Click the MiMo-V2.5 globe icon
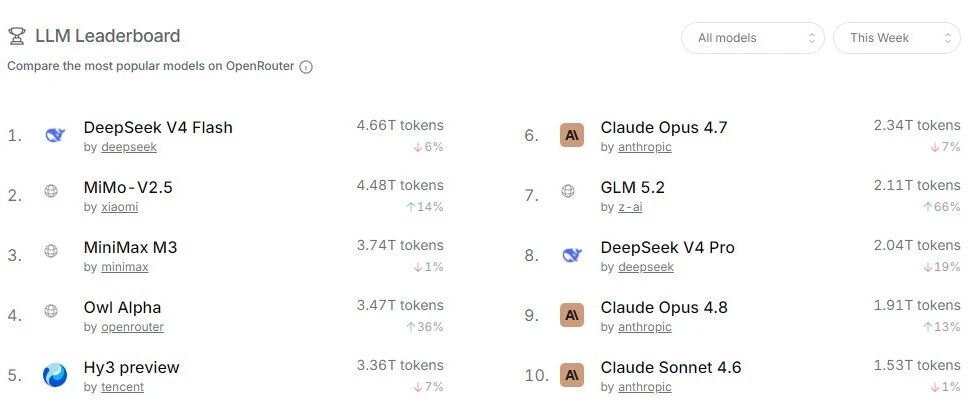Image resolution: width=973 pixels, height=414 pixels. tap(51, 191)
